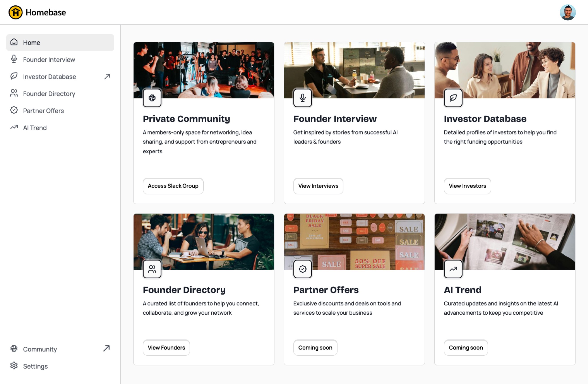The height and width of the screenshot is (384, 588).
Task: Go to Founder Directory in sidebar
Action: (x=60, y=94)
